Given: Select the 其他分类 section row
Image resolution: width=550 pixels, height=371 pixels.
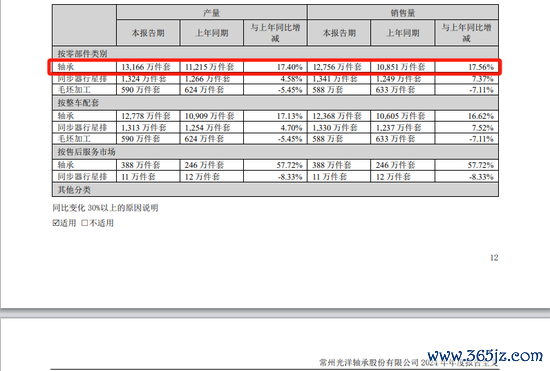Looking at the screenshot, I should pos(275,190).
